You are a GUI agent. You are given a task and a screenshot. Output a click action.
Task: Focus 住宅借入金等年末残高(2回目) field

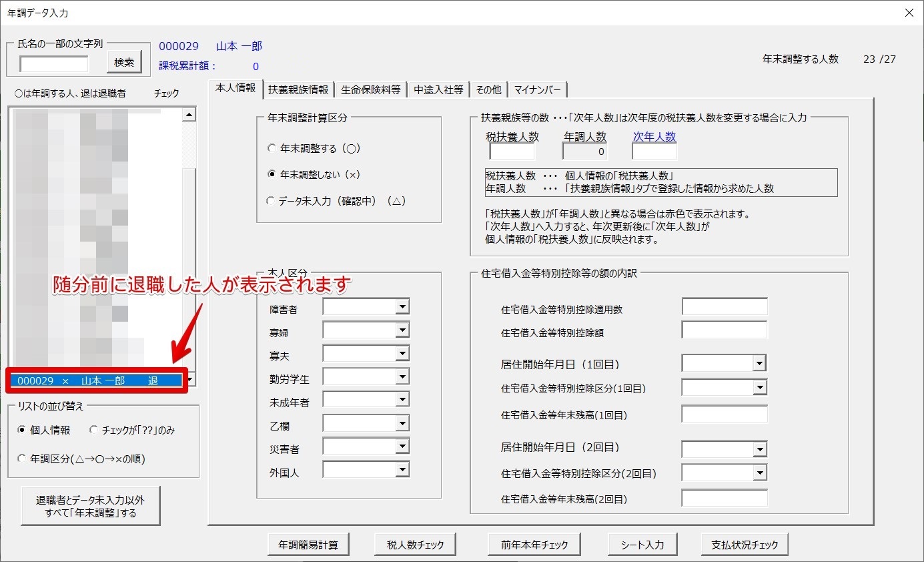pos(725,498)
